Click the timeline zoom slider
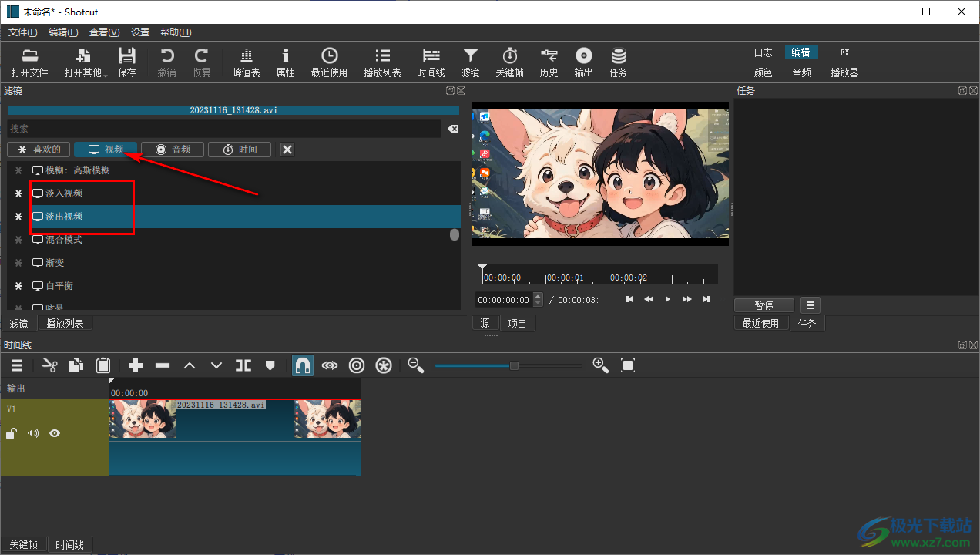 (508, 365)
